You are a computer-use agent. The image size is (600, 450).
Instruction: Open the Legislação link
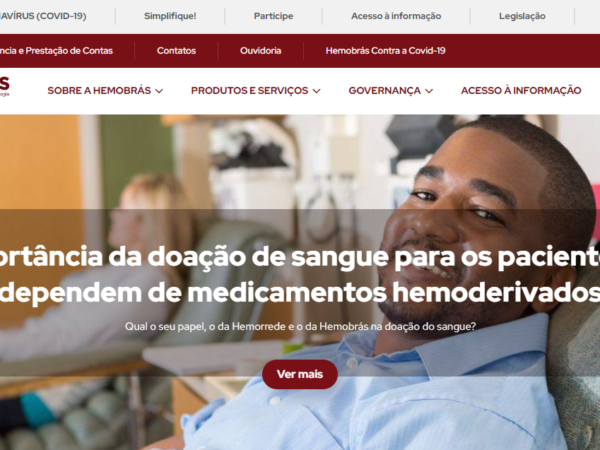point(522,16)
